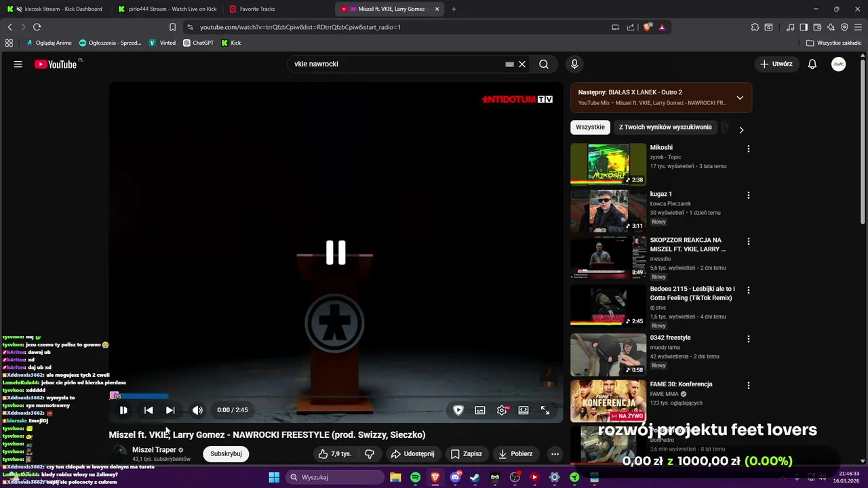Open the media control music note icon
This screenshot has width=868, height=488.
pyautogui.click(x=790, y=27)
